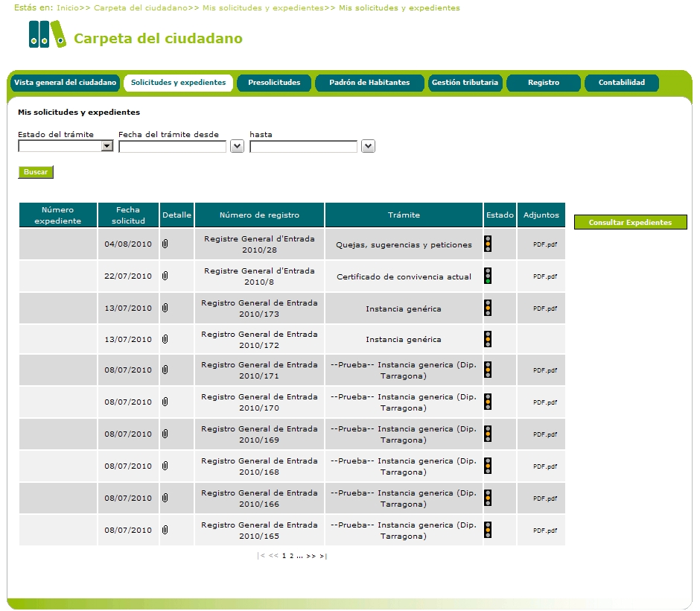Image resolution: width=700 pixels, height=611 pixels.
Task: Open the Gestión tributaria tab
Action: pyautogui.click(x=465, y=83)
